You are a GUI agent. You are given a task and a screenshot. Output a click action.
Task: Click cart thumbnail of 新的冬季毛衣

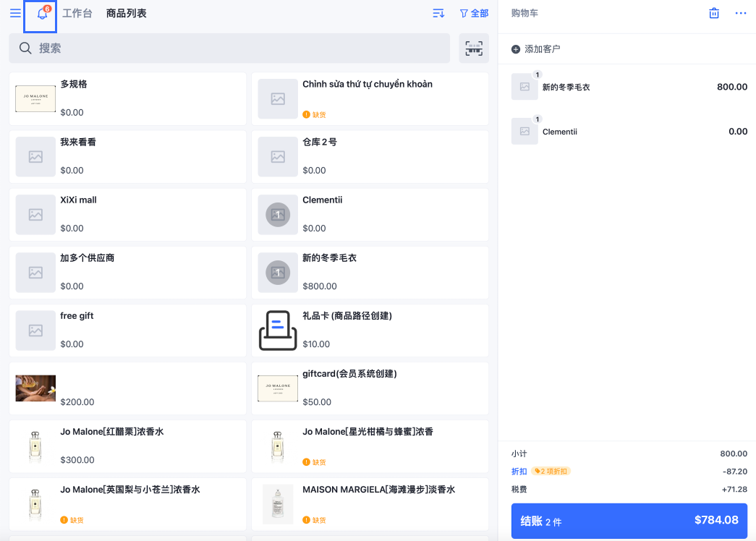coord(524,87)
